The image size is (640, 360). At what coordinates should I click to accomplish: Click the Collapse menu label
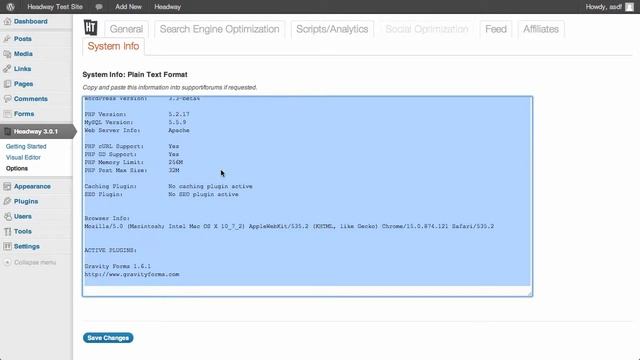point(35,262)
